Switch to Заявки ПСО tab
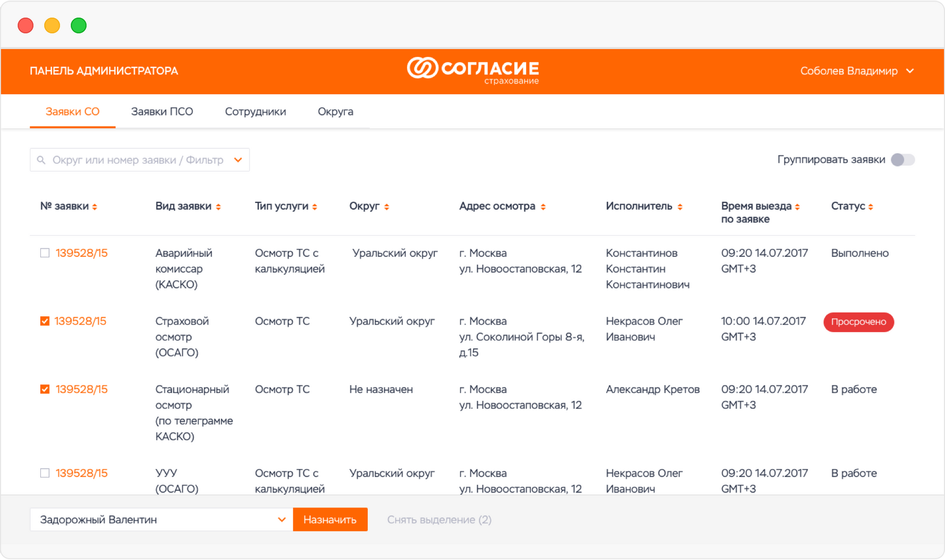The image size is (945, 560). pyautogui.click(x=162, y=112)
